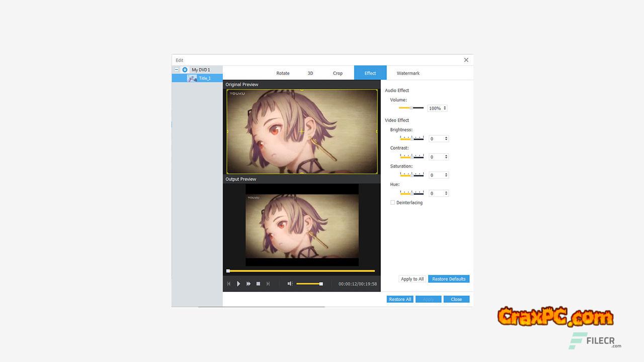The image size is (644, 362).
Task: Jump to the previous frame
Action: click(229, 284)
